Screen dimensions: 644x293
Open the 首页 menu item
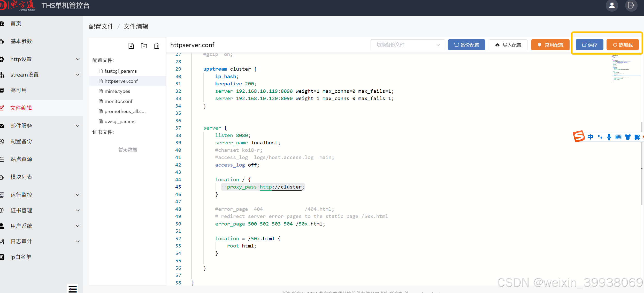[x=41, y=24]
